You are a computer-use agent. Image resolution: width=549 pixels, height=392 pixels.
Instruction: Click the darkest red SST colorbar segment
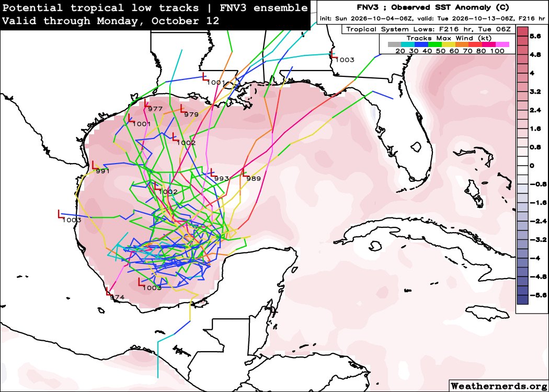click(522, 32)
